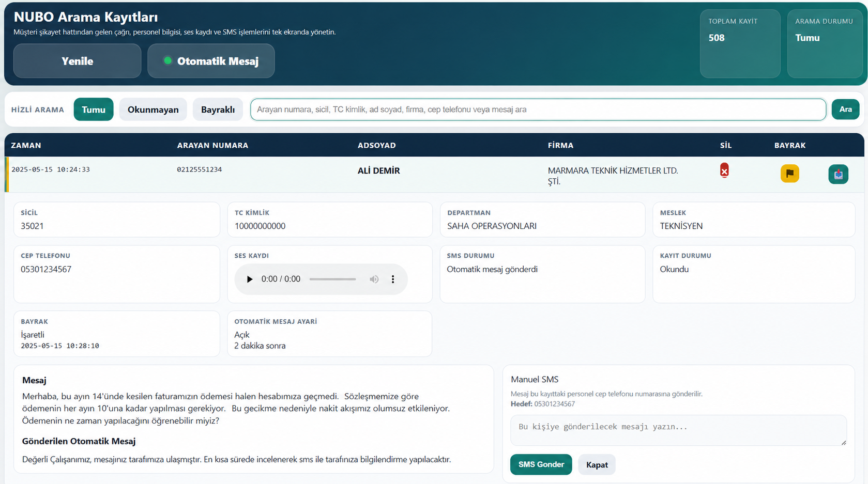This screenshot has height=484, width=868.
Task: Click the Toplam Kayıt 508 card
Action: pyautogui.click(x=740, y=44)
